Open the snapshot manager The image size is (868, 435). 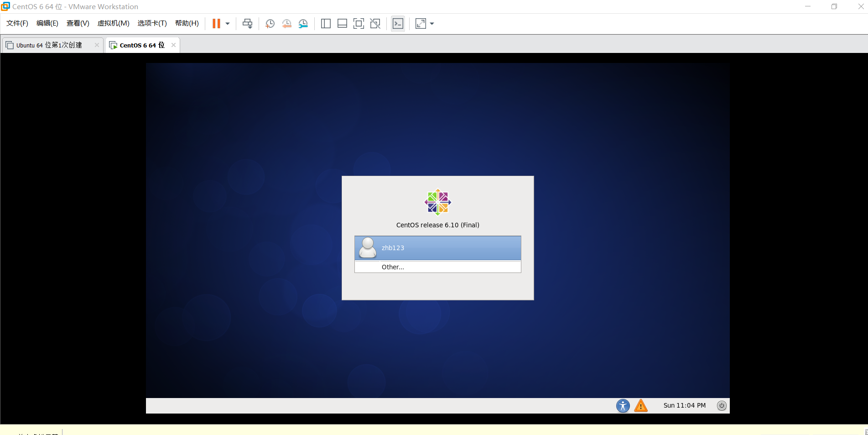[x=303, y=24]
